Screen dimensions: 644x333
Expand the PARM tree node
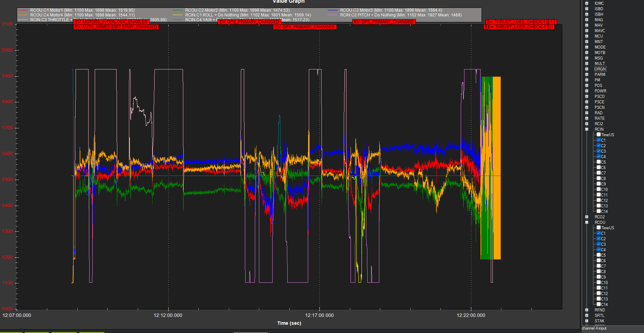tap(587, 75)
